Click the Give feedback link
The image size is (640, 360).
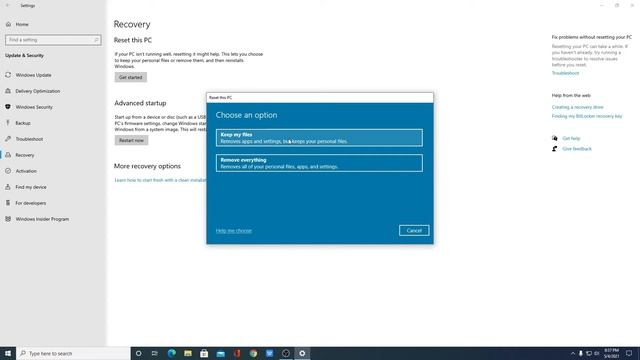pyautogui.click(x=577, y=149)
